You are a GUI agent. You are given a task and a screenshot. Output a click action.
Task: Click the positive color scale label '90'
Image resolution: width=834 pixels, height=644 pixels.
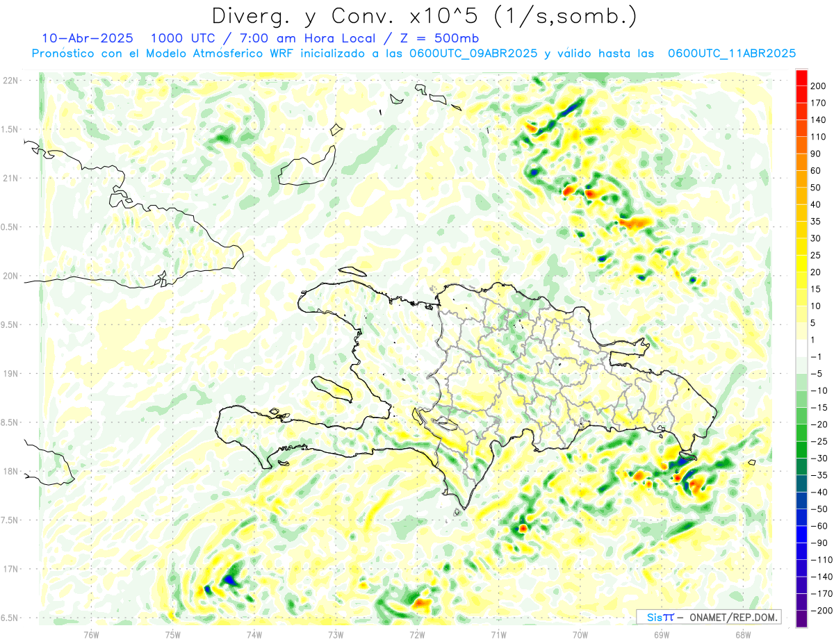coord(816,154)
